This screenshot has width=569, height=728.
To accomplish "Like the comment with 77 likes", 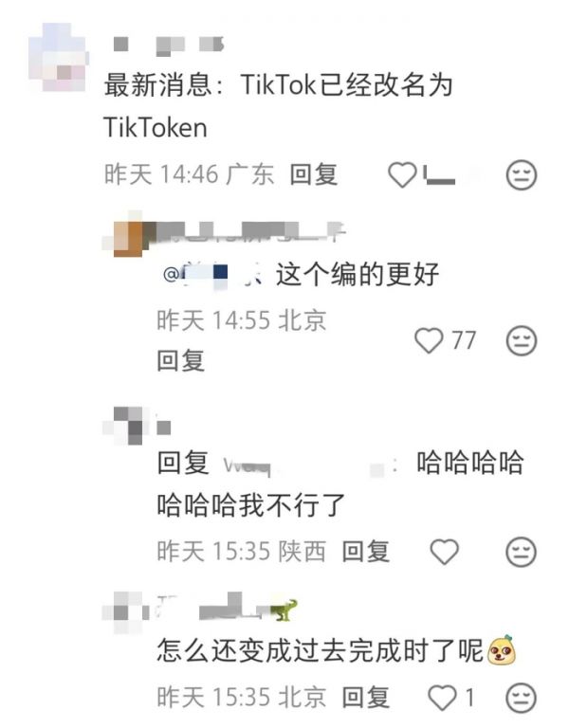I will click(x=429, y=340).
